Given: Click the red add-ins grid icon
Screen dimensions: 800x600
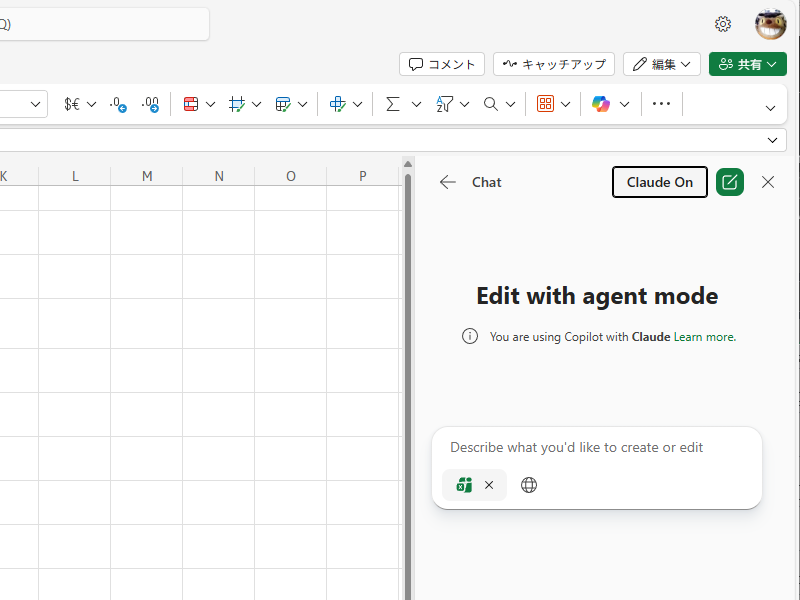Looking at the screenshot, I should (545, 104).
